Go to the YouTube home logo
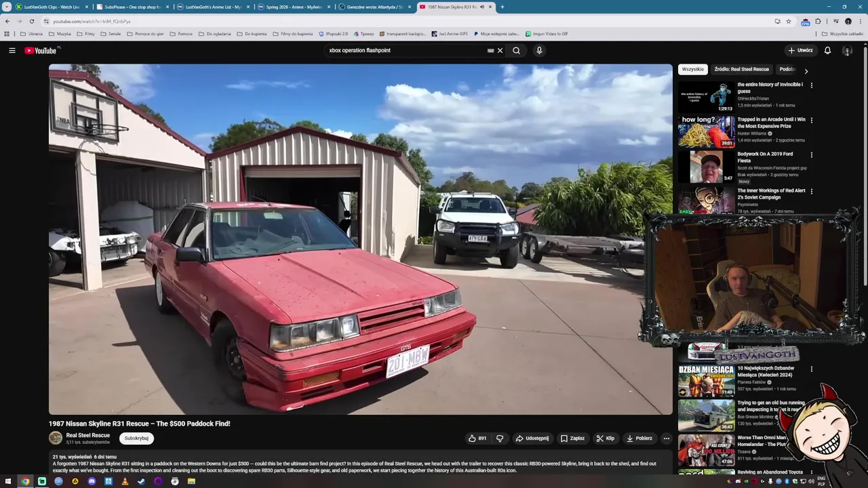868x488 pixels. (42, 50)
